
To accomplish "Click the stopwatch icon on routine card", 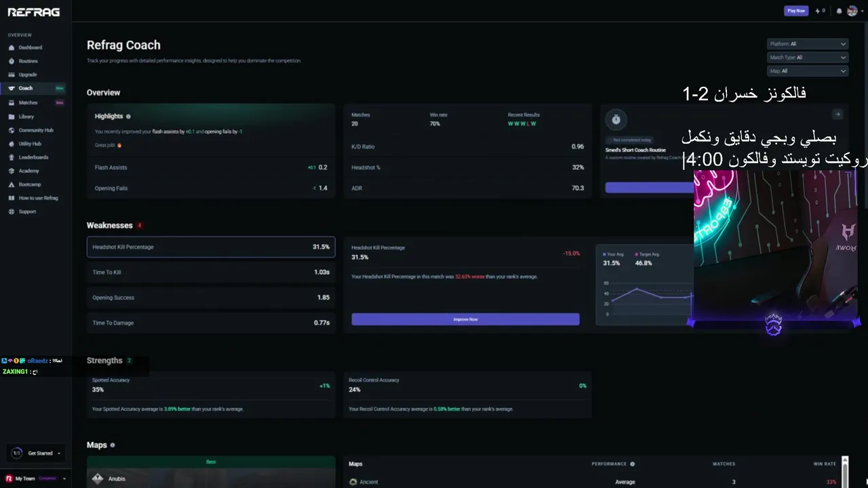I will [616, 119].
